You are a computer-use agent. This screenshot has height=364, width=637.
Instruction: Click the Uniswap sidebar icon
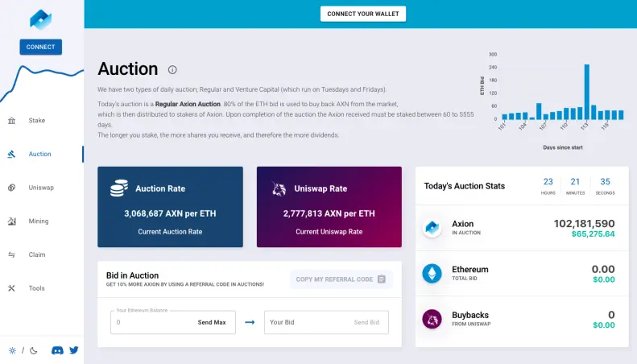[12, 188]
